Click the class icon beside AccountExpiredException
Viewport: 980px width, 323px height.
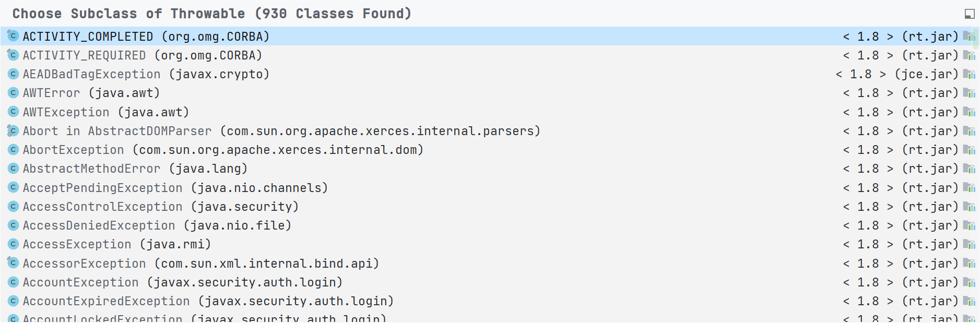tap(14, 301)
